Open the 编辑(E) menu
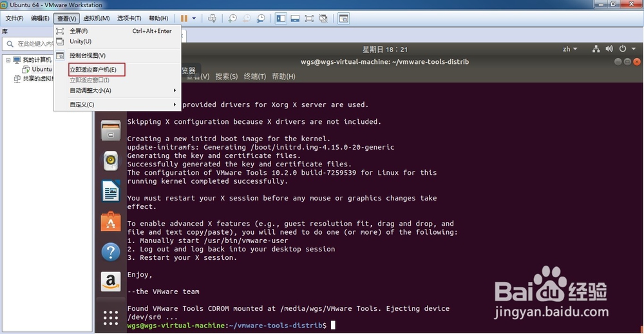This screenshot has height=334, width=644. coord(40,19)
